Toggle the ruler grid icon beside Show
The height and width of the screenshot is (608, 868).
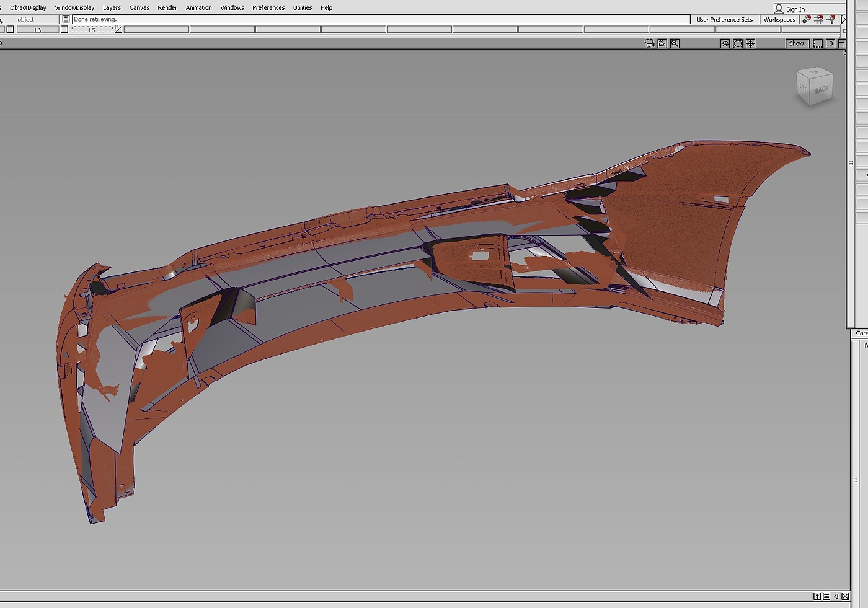pos(818,43)
